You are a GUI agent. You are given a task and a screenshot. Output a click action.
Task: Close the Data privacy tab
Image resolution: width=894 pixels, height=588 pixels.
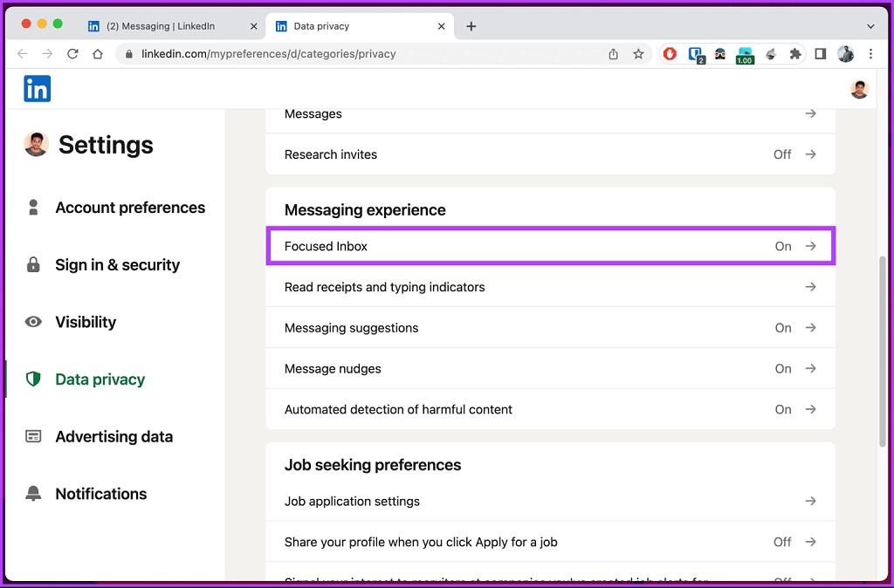pos(441,26)
